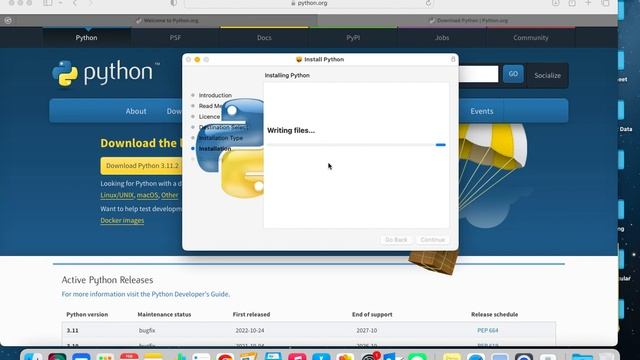Click Go Back in the installer

396,240
